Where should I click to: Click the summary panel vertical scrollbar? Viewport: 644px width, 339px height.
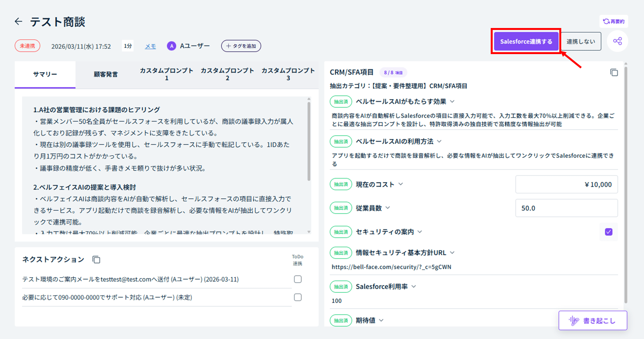pos(309,142)
